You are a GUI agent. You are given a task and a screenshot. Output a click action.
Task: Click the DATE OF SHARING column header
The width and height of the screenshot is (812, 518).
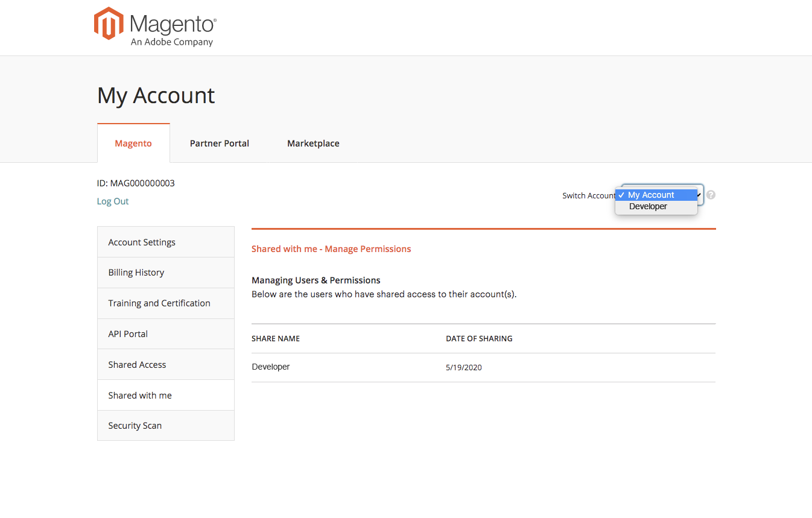coord(479,339)
